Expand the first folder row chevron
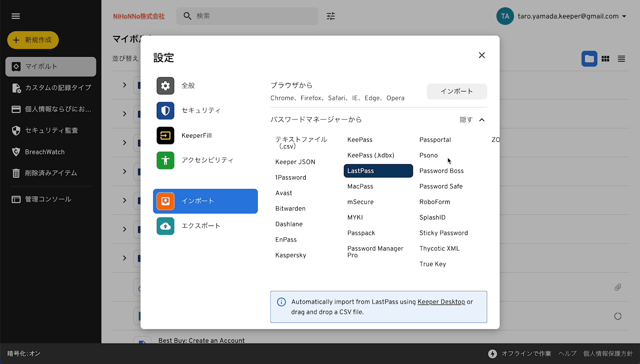 coord(124,85)
